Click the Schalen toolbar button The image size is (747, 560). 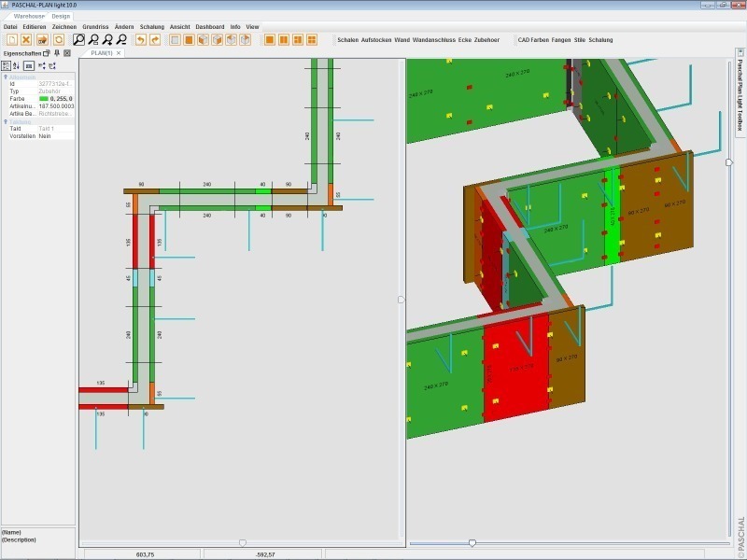tap(347, 40)
